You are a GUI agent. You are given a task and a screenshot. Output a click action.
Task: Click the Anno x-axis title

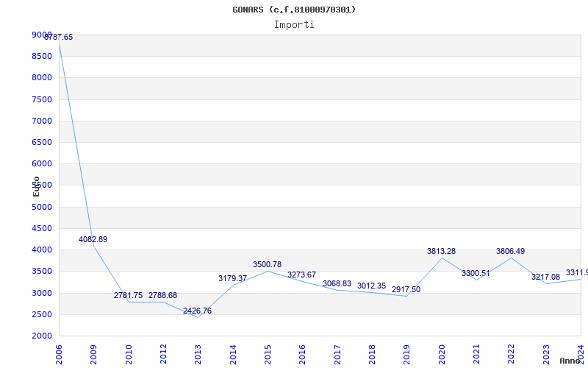[570, 361]
